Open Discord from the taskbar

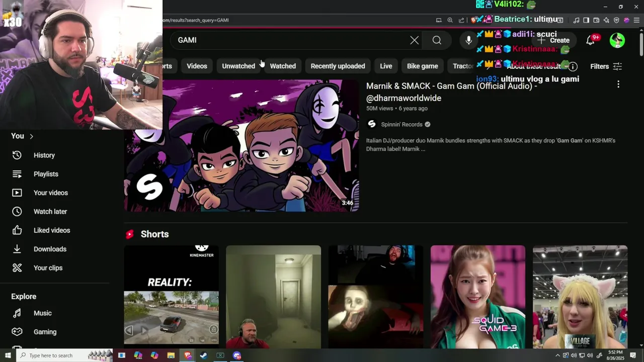[237, 355]
